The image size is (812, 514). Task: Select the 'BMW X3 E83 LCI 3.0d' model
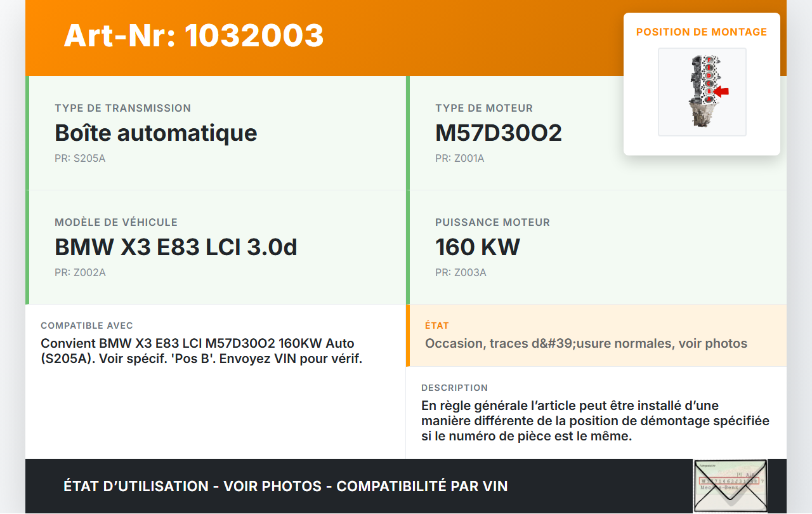tap(176, 247)
